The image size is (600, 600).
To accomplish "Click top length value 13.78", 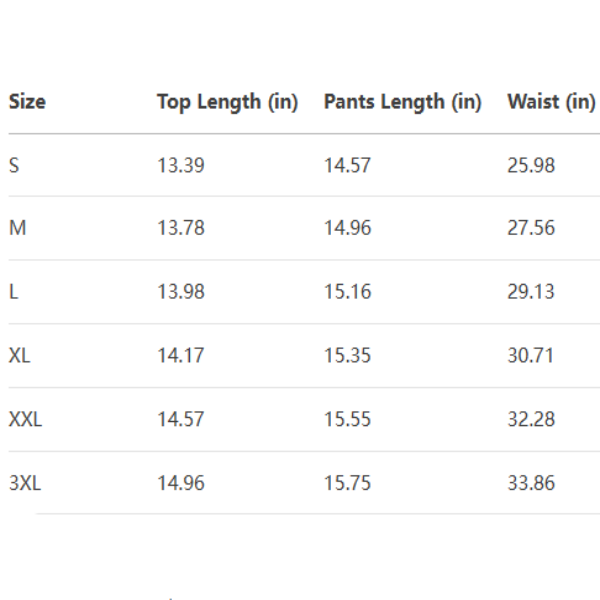I will tap(180, 228).
